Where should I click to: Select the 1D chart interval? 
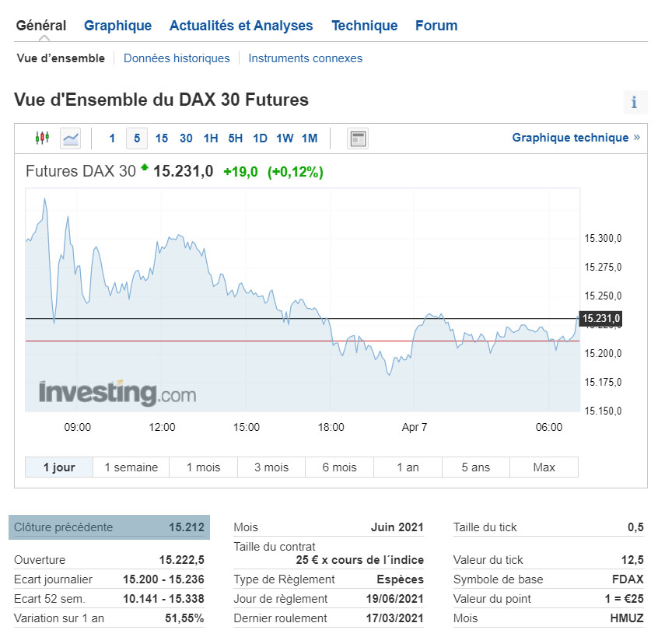coord(260,138)
